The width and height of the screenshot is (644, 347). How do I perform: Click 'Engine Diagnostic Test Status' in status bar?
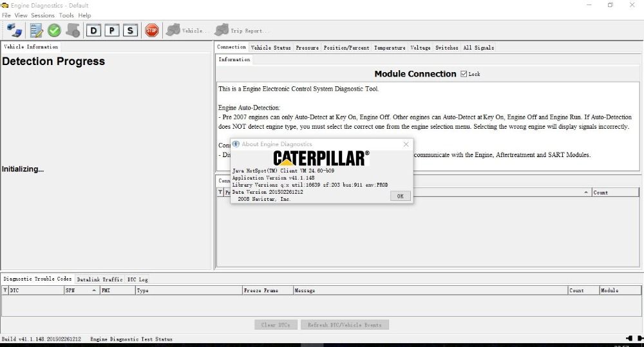coord(131,339)
